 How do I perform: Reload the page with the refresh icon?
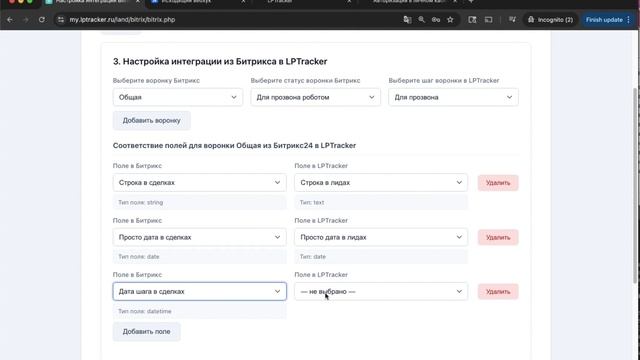42,20
